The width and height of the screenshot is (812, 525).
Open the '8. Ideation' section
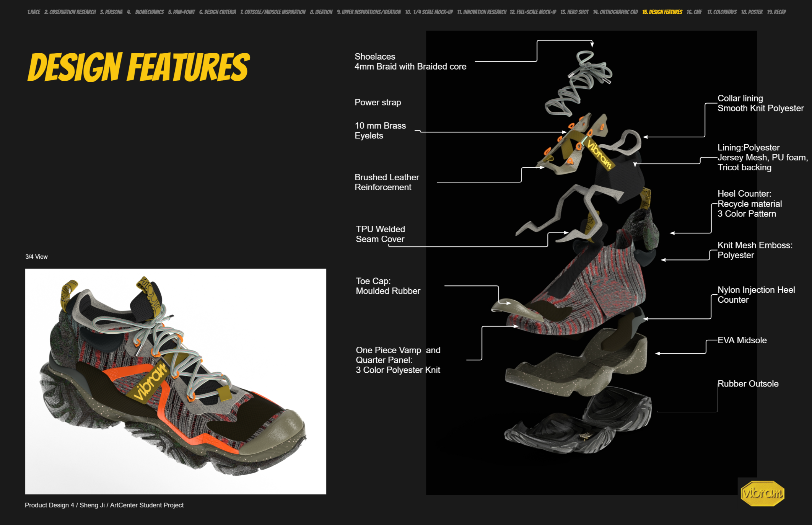point(321,12)
